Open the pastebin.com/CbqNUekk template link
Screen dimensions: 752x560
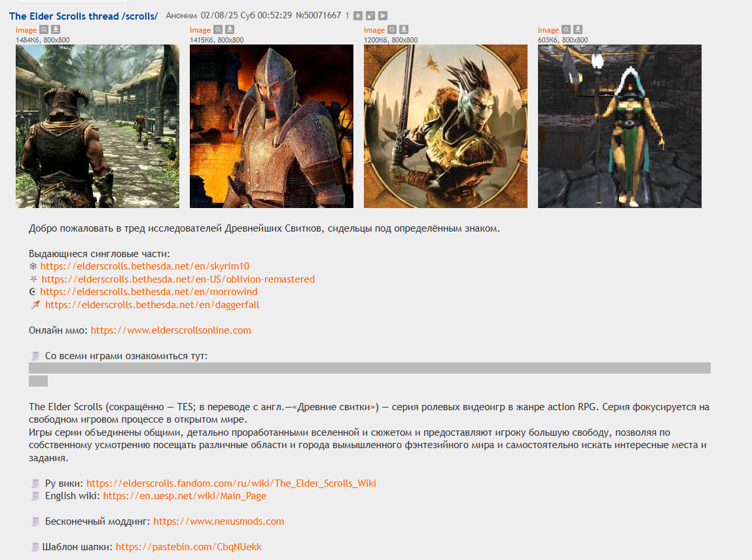tap(188, 546)
